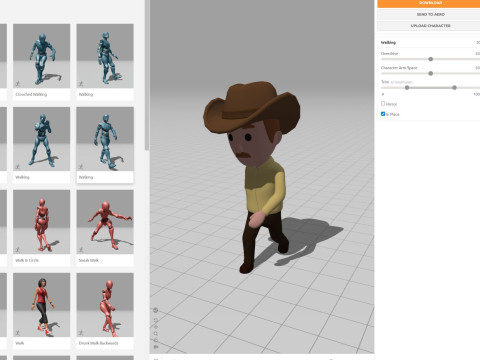Click the highlighted selected Walking animation card
480x360 pixels.
pos(105,145)
